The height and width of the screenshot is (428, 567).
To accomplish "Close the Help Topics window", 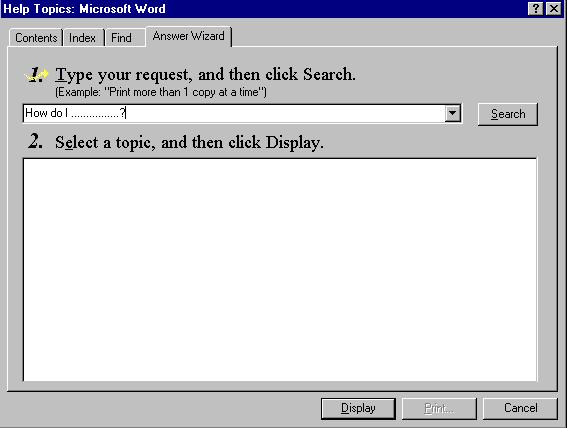I will (x=554, y=9).
